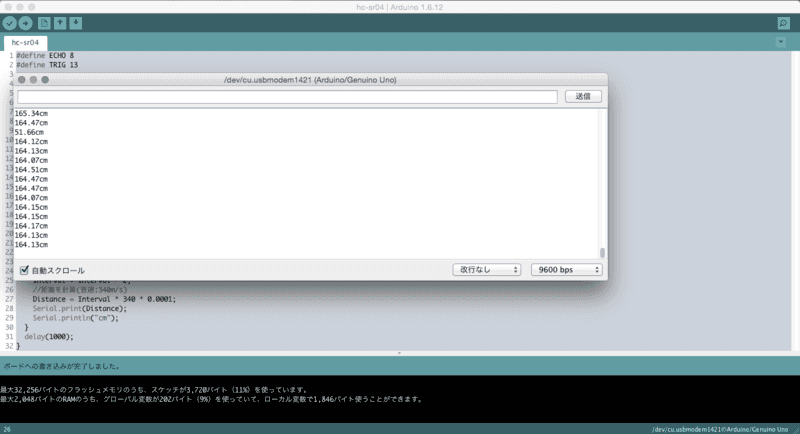Click the Open sketch up-arrow icon
Viewport: 800px width, 434px height.
click(60, 22)
